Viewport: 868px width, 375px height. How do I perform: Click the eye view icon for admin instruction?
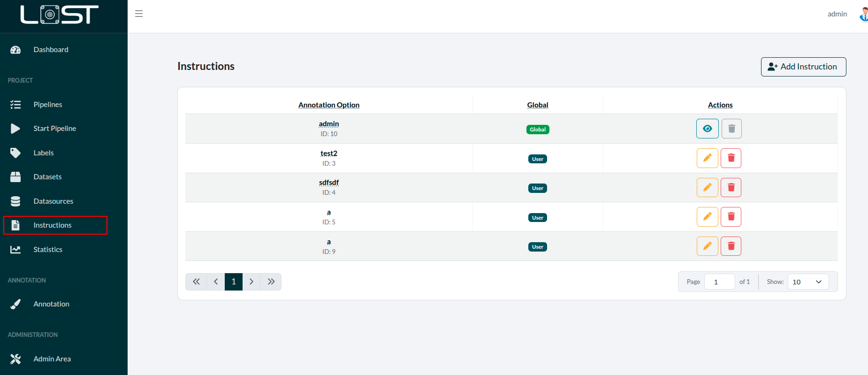[x=707, y=129]
